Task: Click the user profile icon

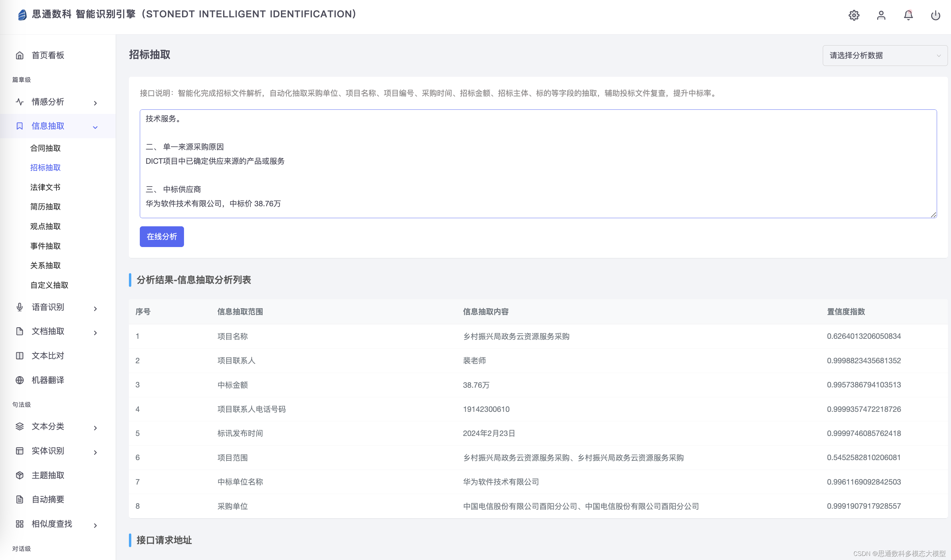Action: pos(881,15)
